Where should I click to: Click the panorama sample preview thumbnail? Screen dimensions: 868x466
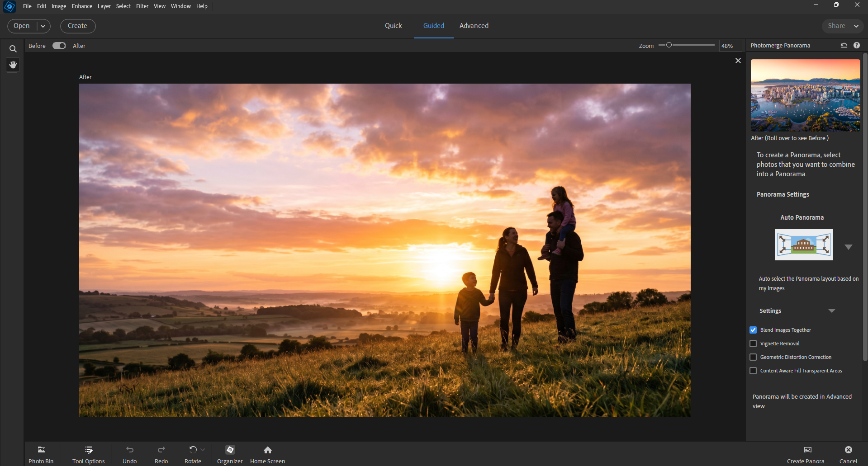[x=805, y=95]
